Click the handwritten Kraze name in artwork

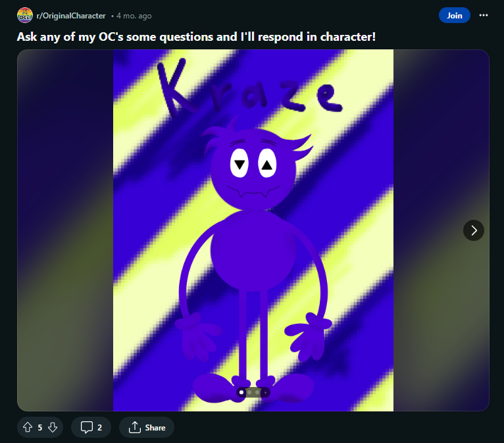point(249,88)
